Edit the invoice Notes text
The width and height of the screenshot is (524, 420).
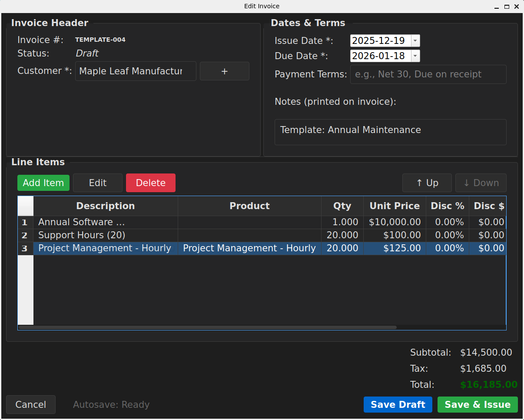pos(390,132)
